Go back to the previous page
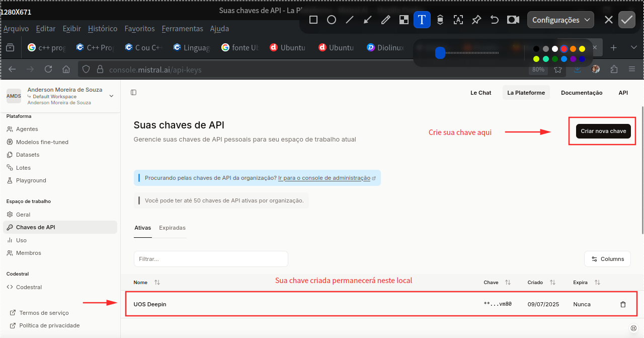This screenshot has height=338, width=644. (x=12, y=69)
